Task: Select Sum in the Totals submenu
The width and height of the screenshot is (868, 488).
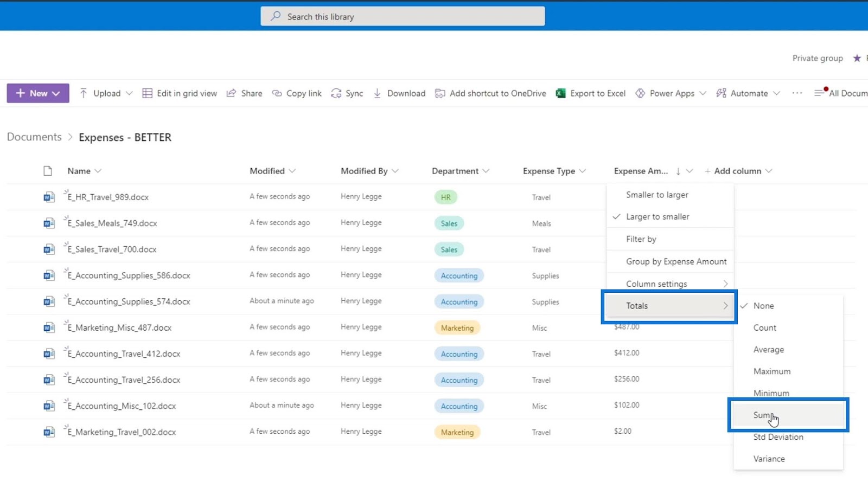Action: tap(761, 415)
